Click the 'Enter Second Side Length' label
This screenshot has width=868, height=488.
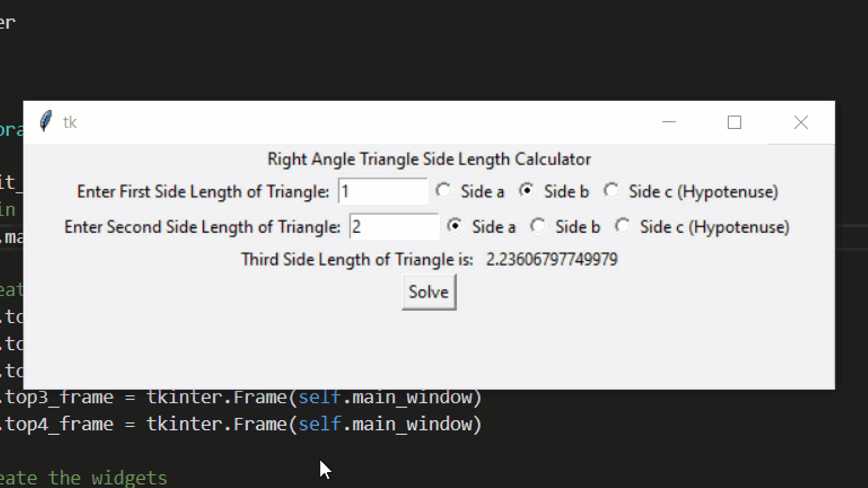(x=202, y=227)
